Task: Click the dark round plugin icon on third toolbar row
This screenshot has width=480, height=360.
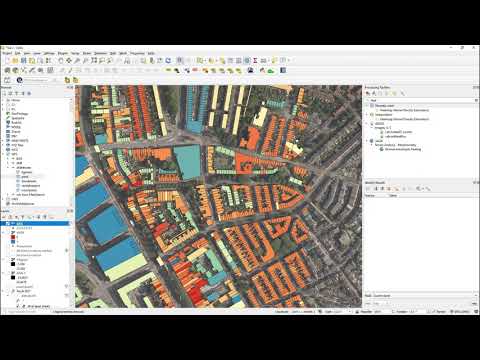Action: coord(19,80)
